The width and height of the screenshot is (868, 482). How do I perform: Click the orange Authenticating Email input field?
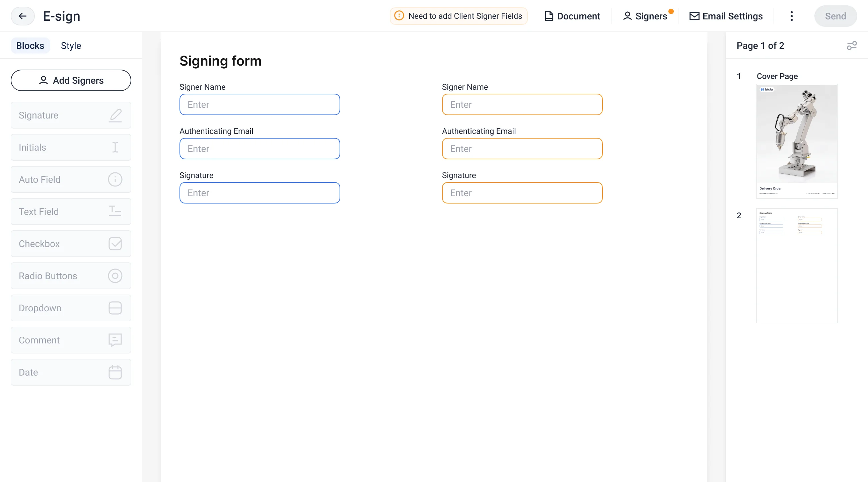click(522, 149)
